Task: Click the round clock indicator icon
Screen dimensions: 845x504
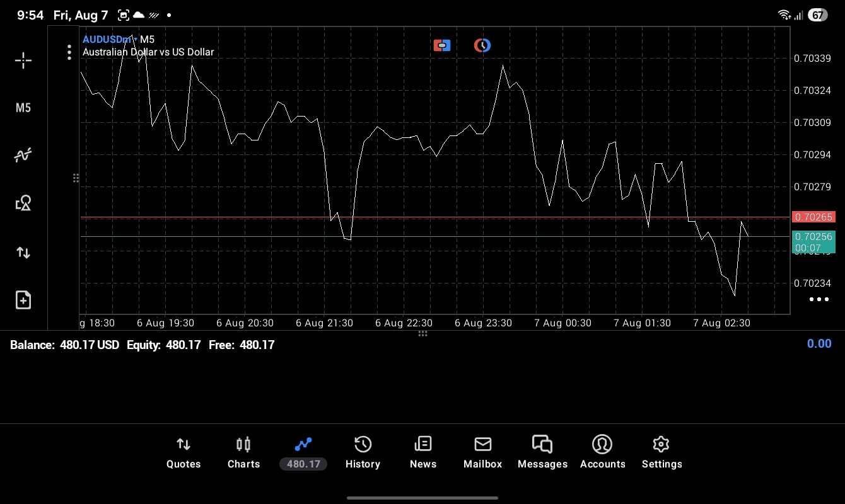Action: pos(482,45)
